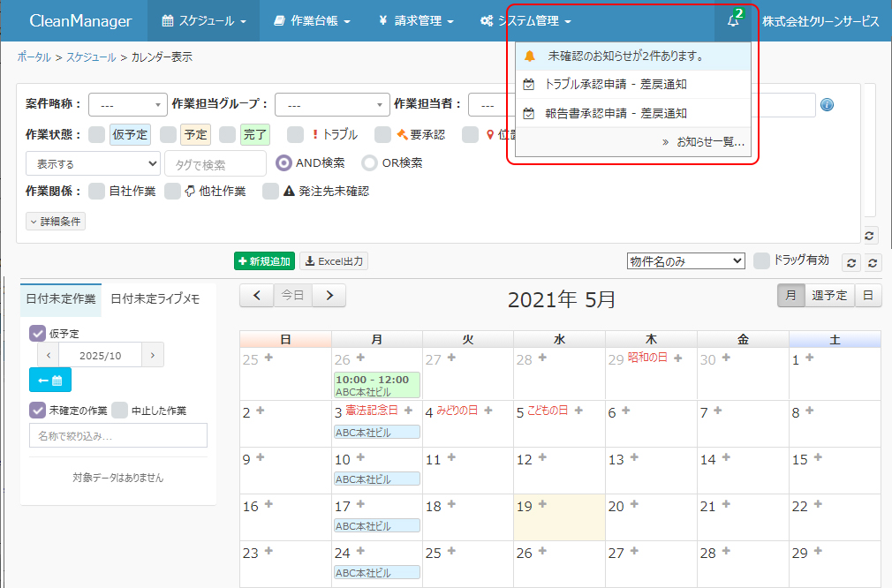Switch to the 日付未定ライブメモ tab
The height and width of the screenshot is (588, 892).
[155, 298]
